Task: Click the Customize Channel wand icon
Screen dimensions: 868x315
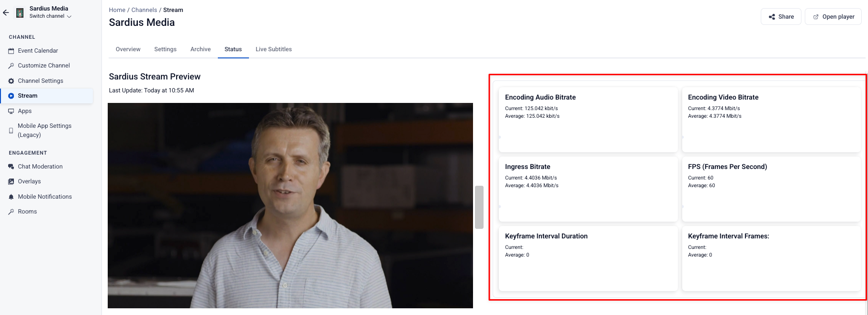Action: point(11,66)
